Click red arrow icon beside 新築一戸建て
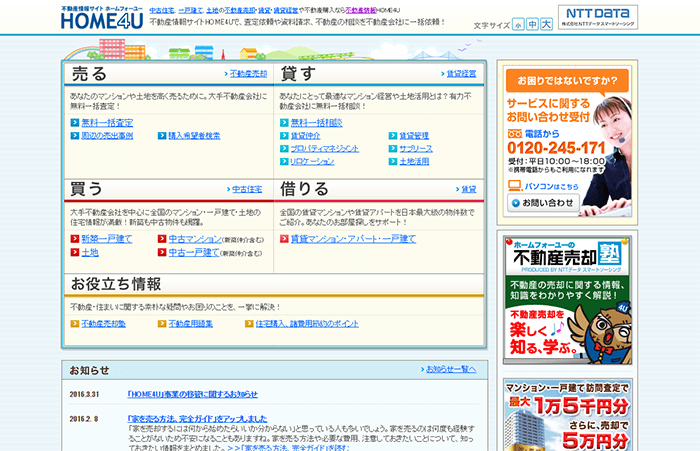Image resolution: width=700 pixels, height=451 pixels. (x=75, y=239)
